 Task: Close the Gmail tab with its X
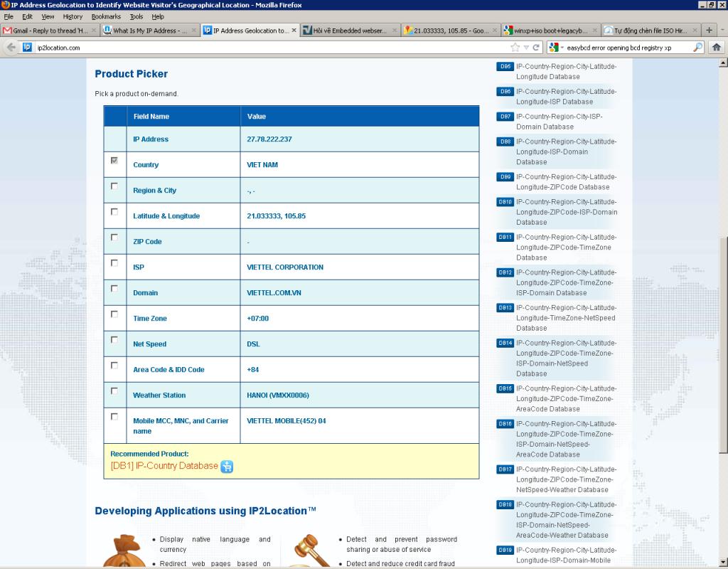click(x=93, y=30)
